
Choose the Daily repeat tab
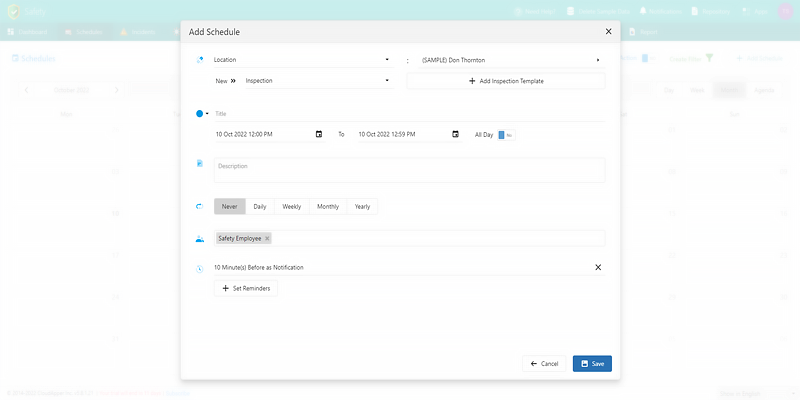tap(260, 207)
